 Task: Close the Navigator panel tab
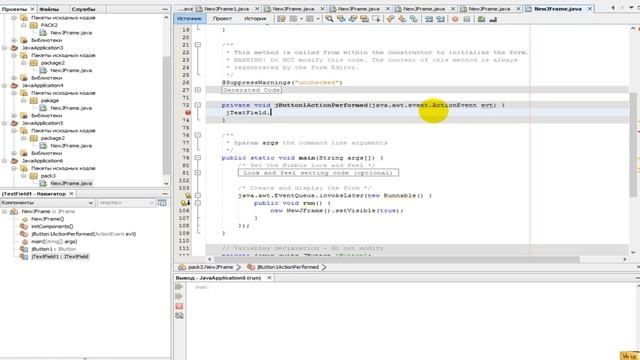(x=71, y=194)
